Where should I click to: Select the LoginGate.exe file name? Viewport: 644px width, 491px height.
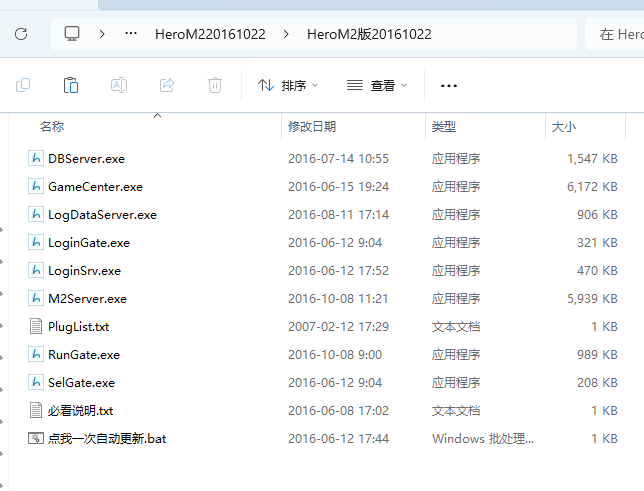89,243
